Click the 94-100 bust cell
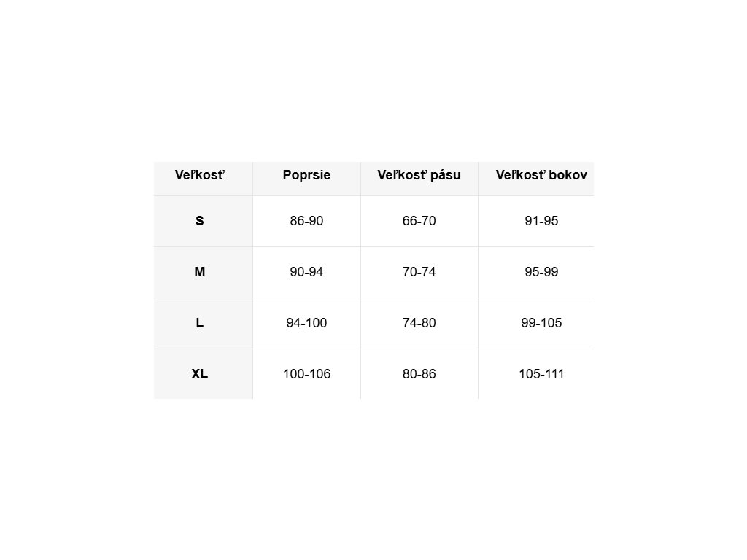747x560 pixels. (x=306, y=323)
